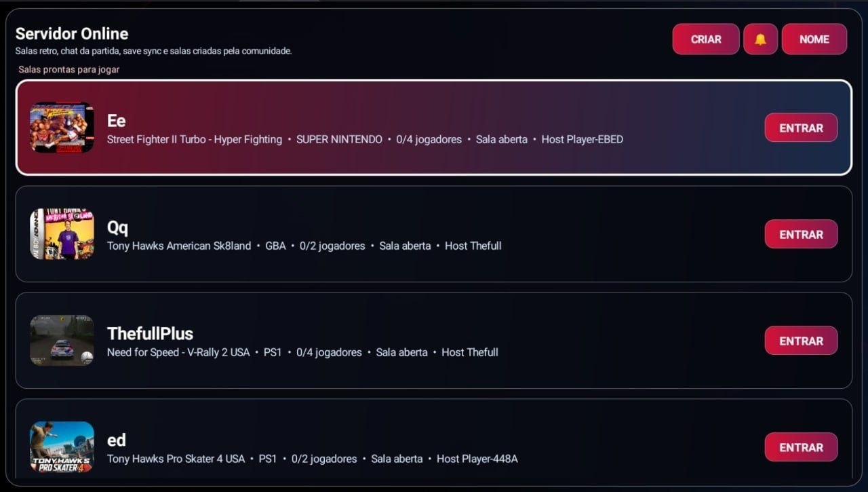Click the room title ThefullPlus
The height and width of the screenshot is (492, 868).
pyautogui.click(x=150, y=334)
